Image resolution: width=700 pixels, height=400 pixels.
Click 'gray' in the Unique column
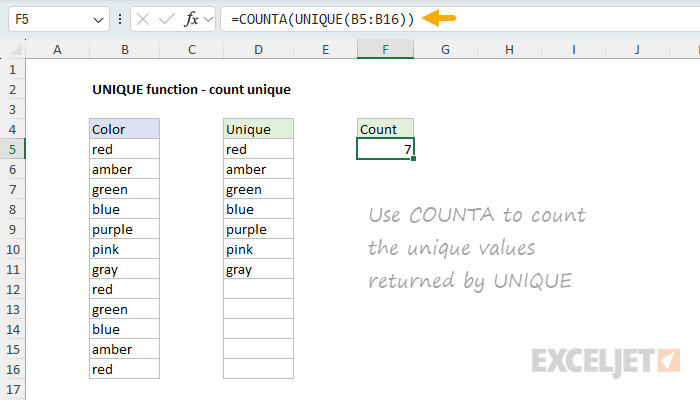(258, 269)
